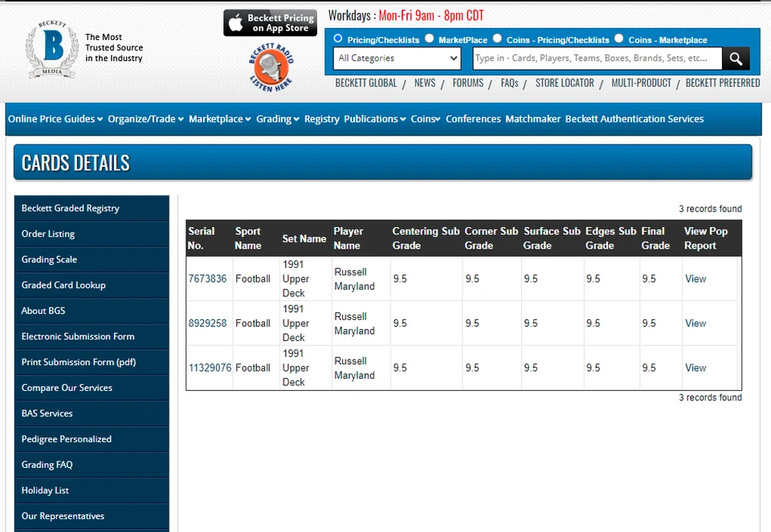This screenshot has height=532, width=771.
Task: Click the top '3 records found' text
Action: [x=710, y=209]
